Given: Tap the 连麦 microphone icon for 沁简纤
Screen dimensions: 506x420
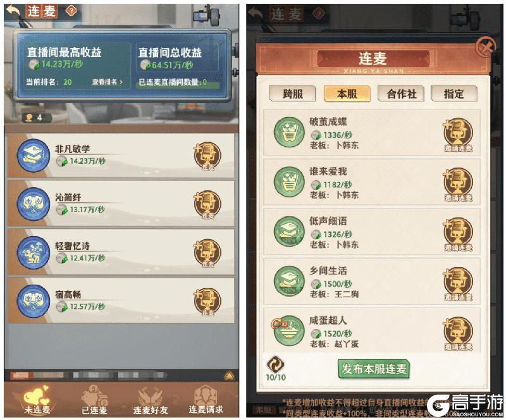Looking at the screenshot, I should tap(207, 204).
